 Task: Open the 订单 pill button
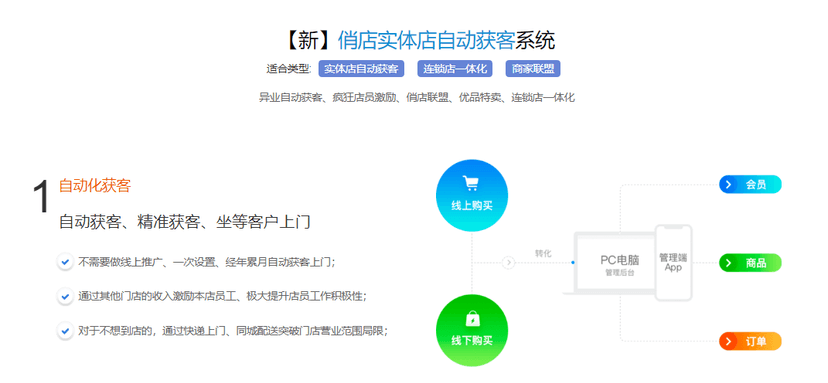[x=750, y=341]
